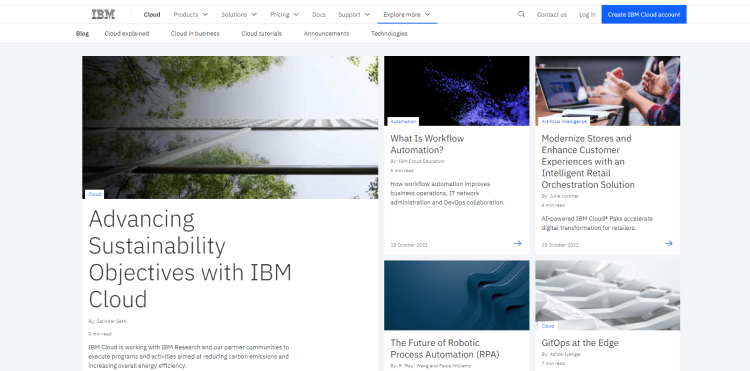Viewport: 750px width, 371px height.
Task: Open the Pricing dropdown menu
Action: click(284, 14)
